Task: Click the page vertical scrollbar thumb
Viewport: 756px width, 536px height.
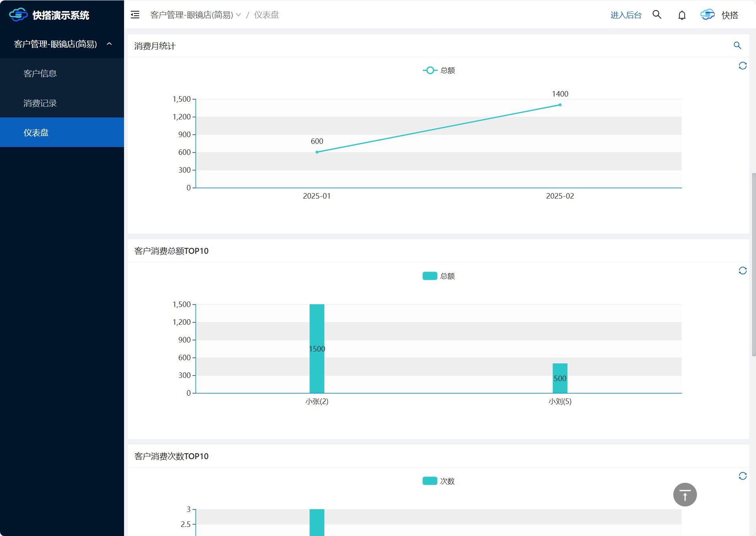Action: 754,264
